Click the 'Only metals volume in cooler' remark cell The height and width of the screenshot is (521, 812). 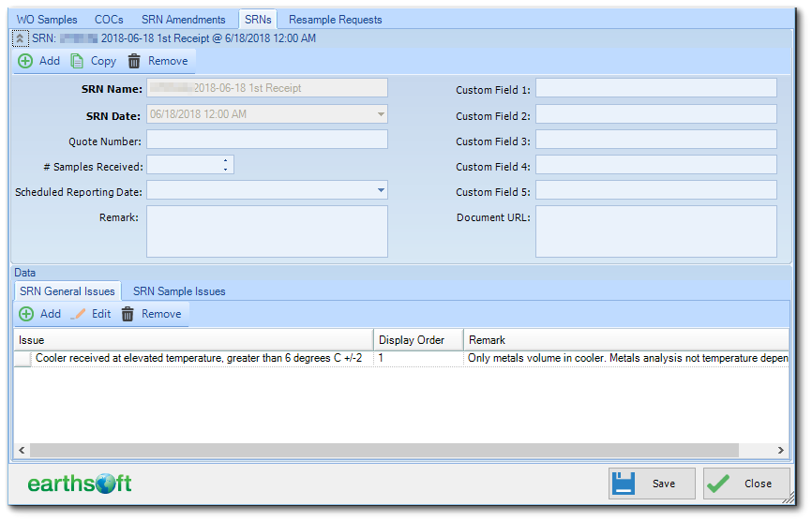tap(626, 359)
